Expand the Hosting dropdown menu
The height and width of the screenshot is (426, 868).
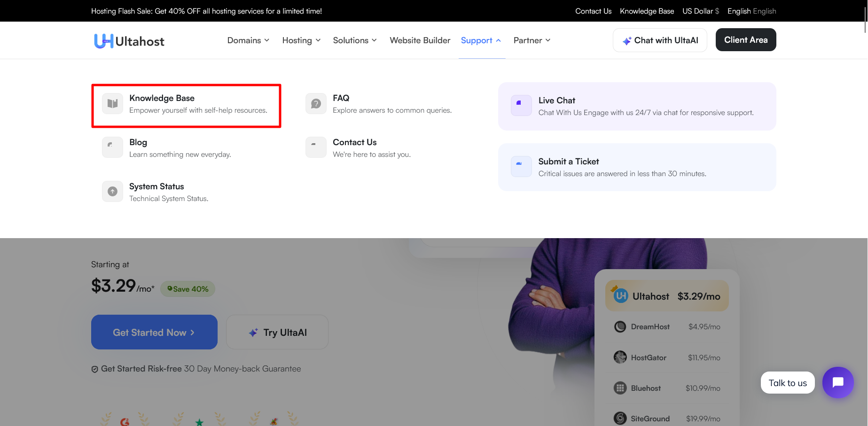point(301,40)
